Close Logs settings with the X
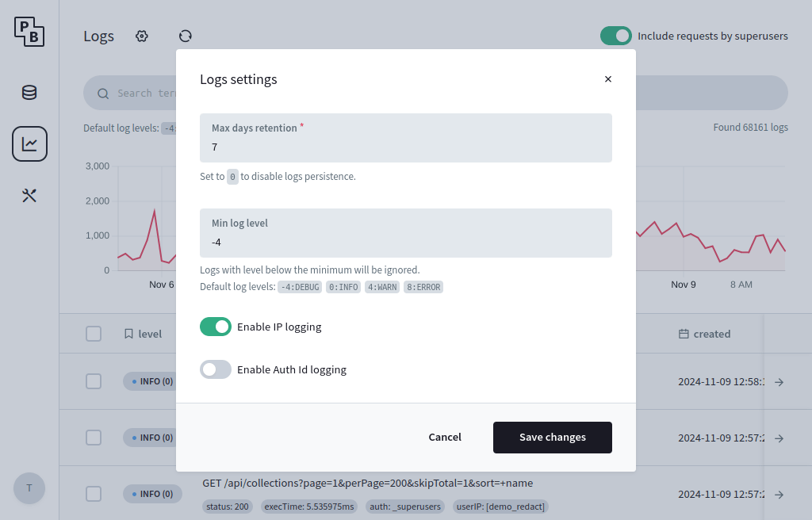 (x=608, y=79)
